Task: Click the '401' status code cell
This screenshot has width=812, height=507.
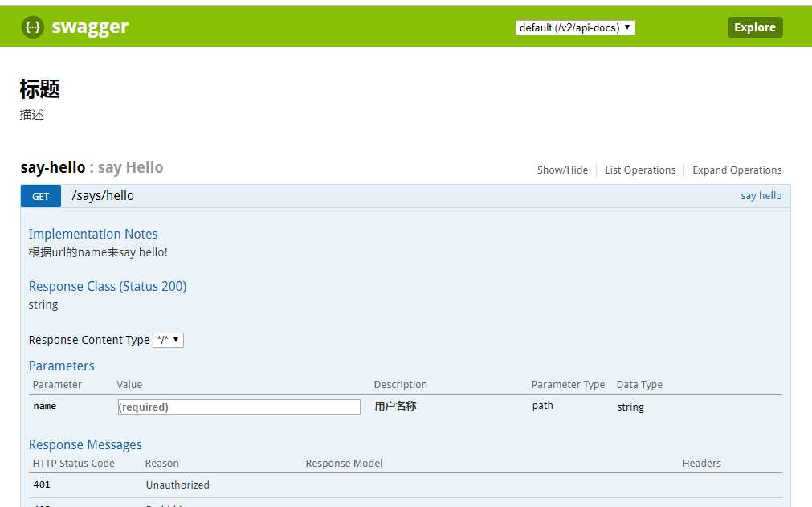Action: (42, 485)
